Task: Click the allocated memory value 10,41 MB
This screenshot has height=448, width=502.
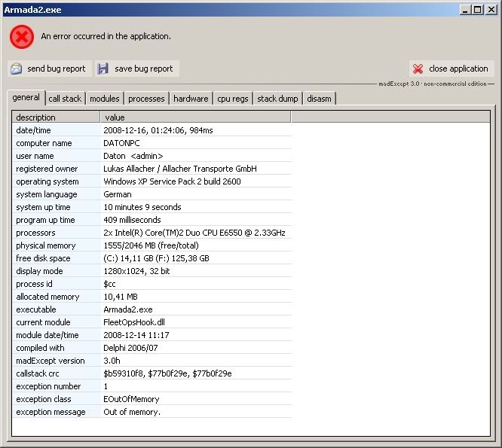Action: pos(121,297)
